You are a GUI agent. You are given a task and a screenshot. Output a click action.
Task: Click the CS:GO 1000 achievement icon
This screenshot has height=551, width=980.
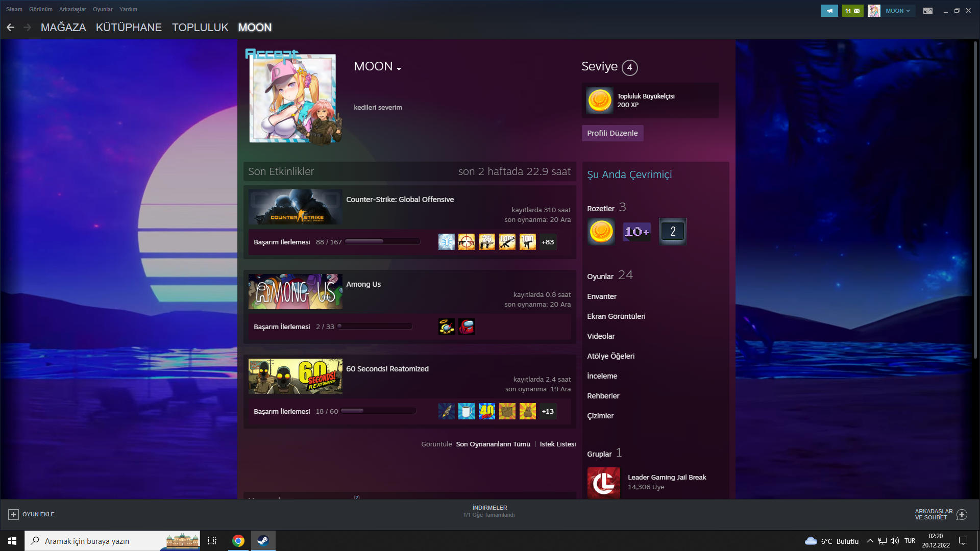507,242
